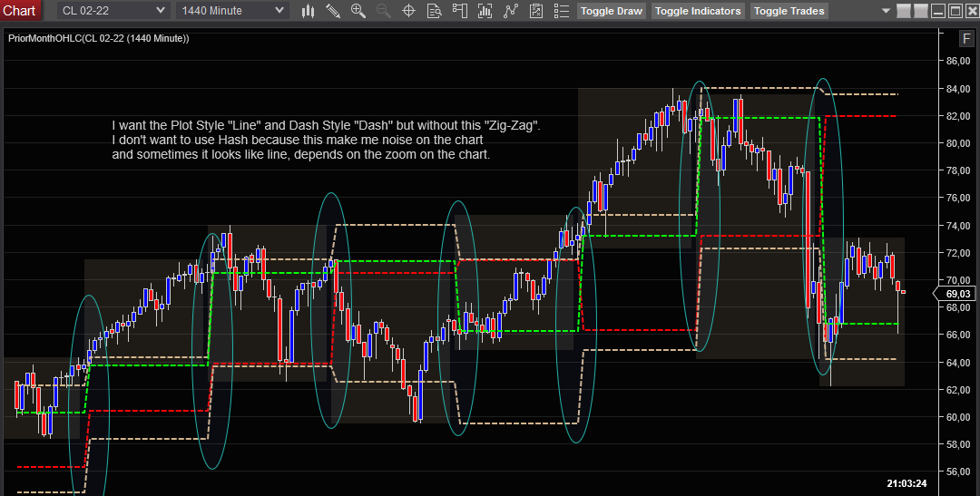Open the CL 02-22 instrument dropdown
The height and width of the screenshot is (496, 980).
113,11
